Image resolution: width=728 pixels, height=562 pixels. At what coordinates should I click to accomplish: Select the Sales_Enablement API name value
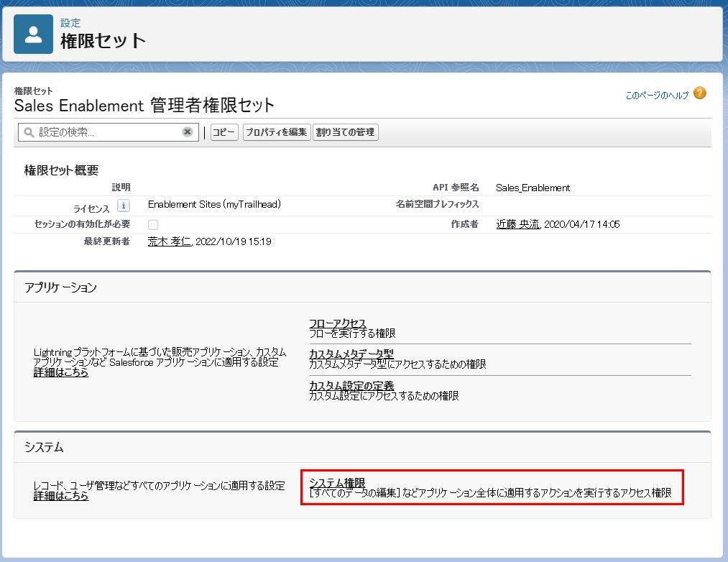(533, 188)
